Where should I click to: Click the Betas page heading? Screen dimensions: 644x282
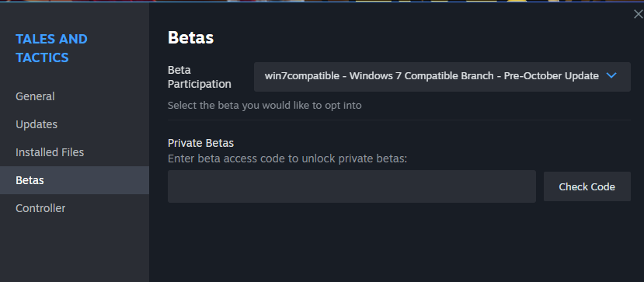(190, 38)
